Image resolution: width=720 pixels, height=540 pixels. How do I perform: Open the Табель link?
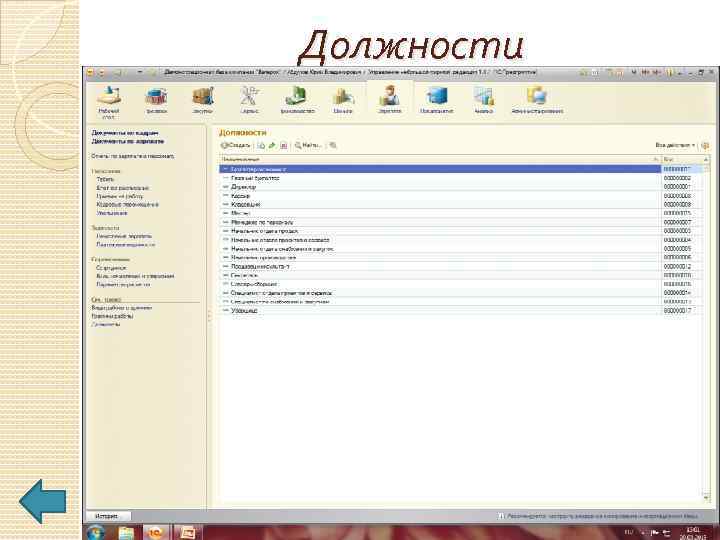click(x=105, y=179)
